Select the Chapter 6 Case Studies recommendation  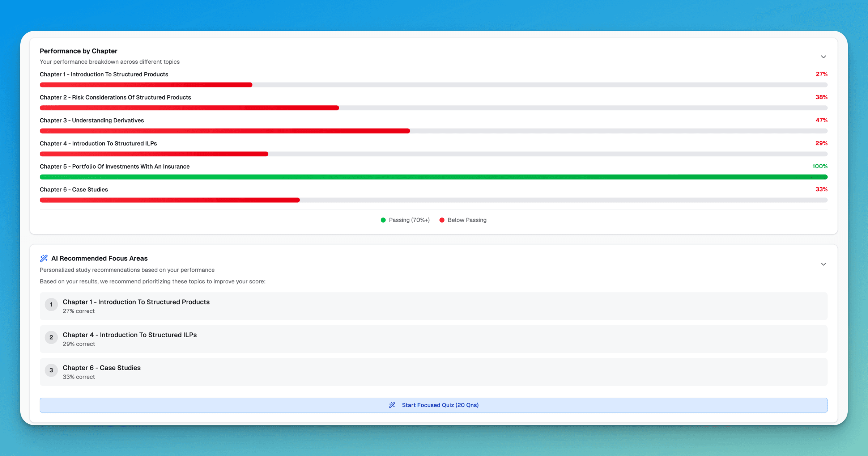coord(102,368)
